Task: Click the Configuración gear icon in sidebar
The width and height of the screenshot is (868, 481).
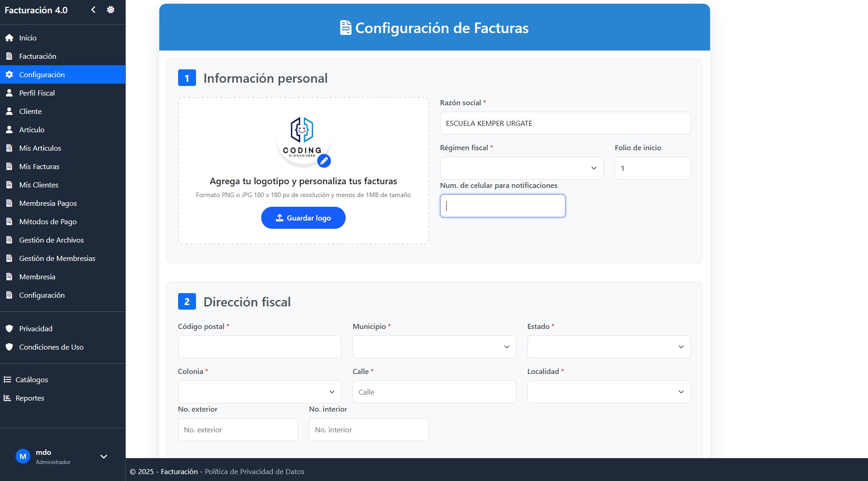Action: (9, 74)
